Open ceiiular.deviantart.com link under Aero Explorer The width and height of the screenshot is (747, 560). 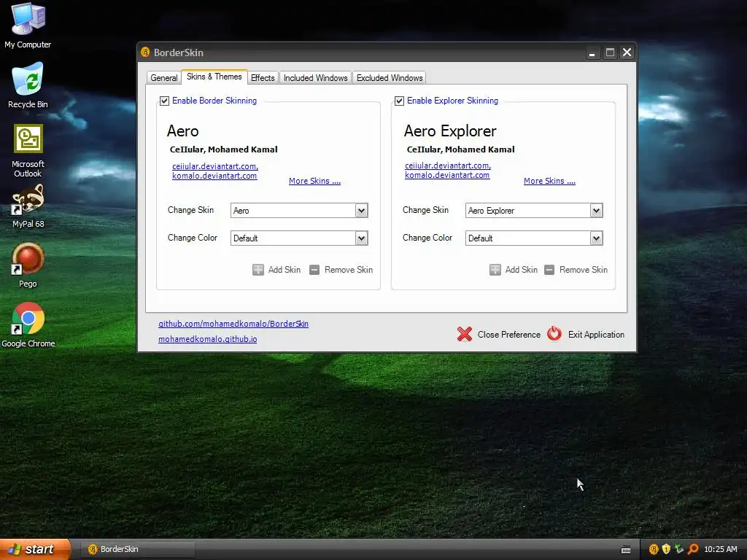(448, 166)
